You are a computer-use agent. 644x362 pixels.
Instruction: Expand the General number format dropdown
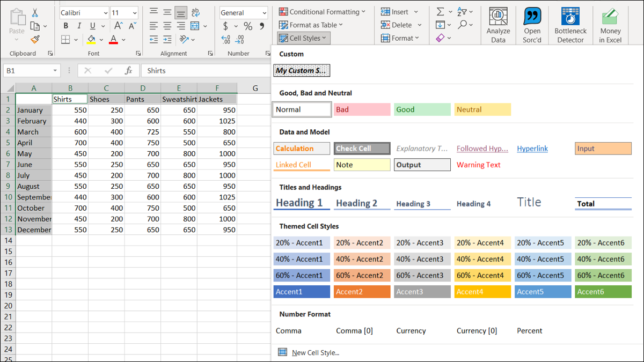(264, 12)
